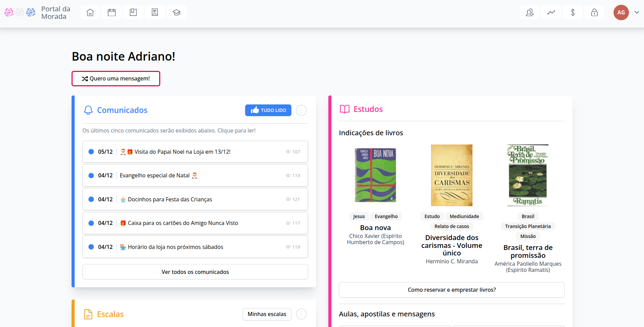Open the users icon in top right
The width and height of the screenshot is (644, 327).
point(530,13)
